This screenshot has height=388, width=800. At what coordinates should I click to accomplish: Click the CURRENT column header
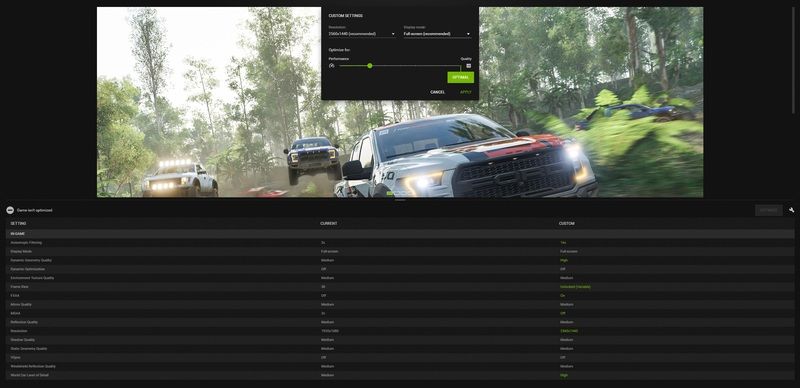(x=329, y=224)
